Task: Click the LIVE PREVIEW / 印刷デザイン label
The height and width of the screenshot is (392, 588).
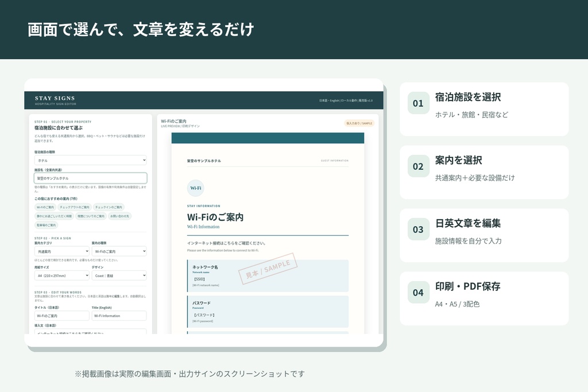Action: [x=180, y=126]
